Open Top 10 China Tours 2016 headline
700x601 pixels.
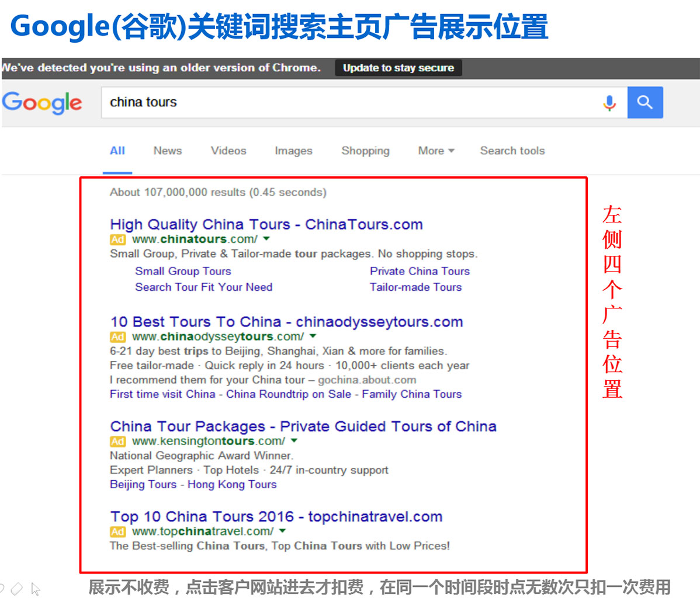tap(276, 516)
